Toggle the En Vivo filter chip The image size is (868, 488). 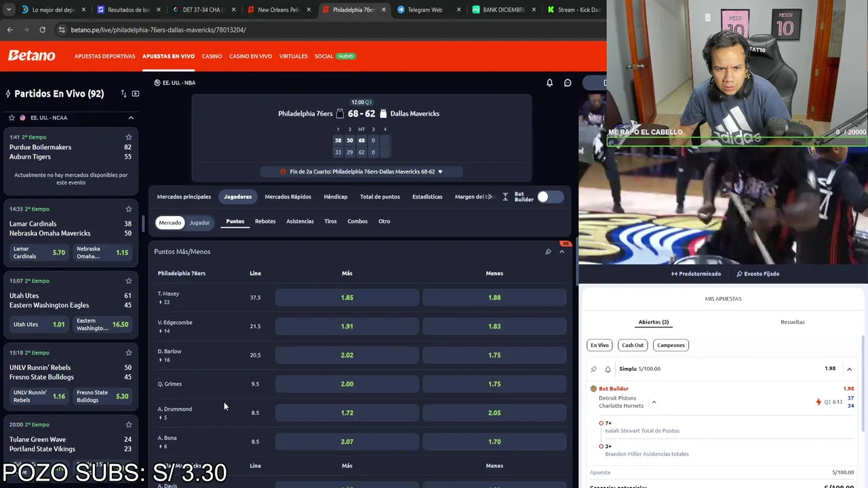click(x=599, y=345)
